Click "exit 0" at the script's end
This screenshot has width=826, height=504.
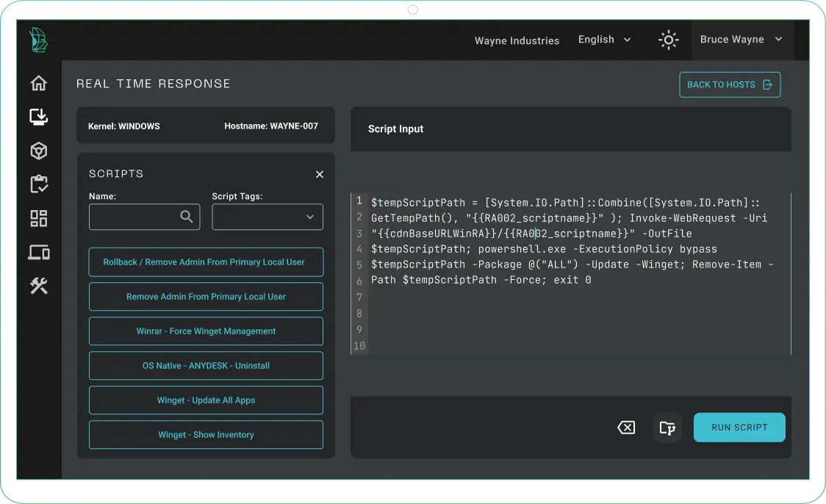(x=572, y=280)
